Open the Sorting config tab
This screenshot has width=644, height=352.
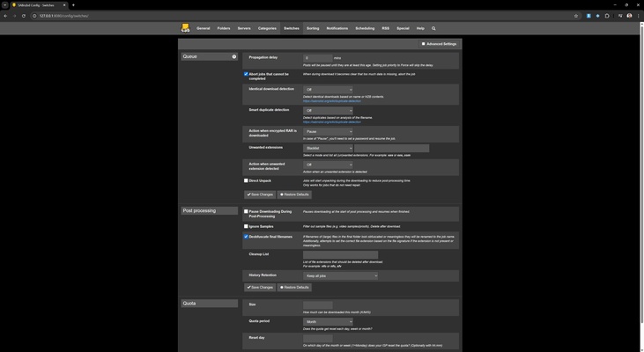point(313,28)
